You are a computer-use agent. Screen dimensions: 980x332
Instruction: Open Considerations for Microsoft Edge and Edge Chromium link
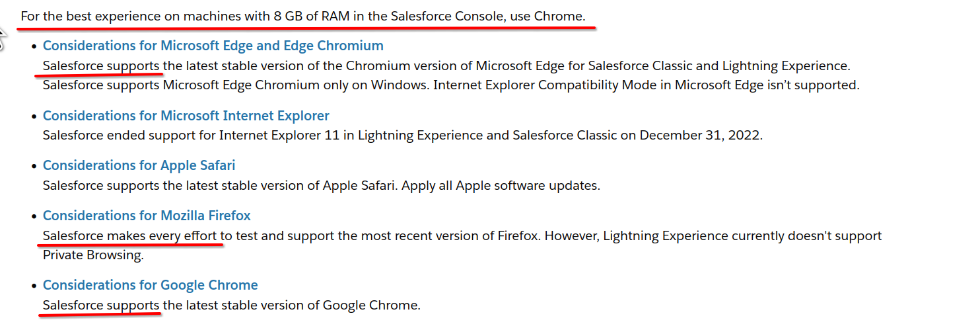[x=213, y=46]
